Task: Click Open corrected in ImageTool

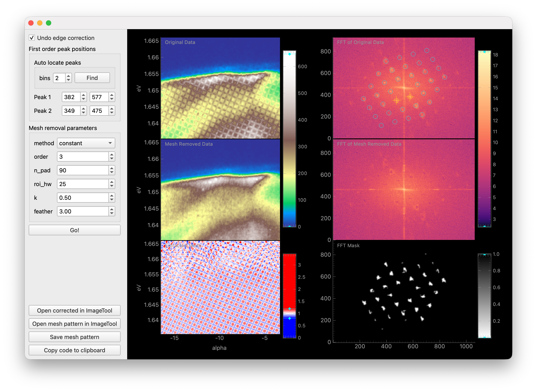Action: coord(75,311)
